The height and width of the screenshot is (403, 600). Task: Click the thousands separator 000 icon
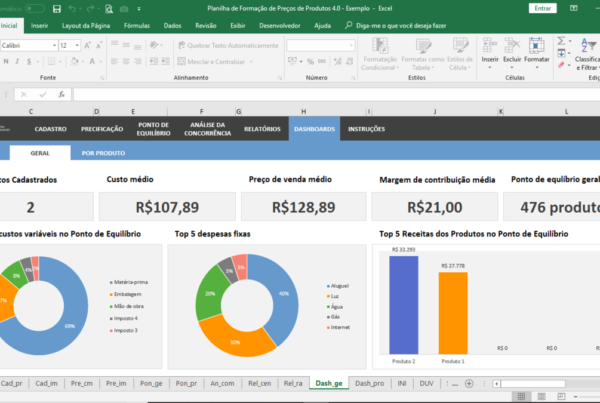coord(322,61)
